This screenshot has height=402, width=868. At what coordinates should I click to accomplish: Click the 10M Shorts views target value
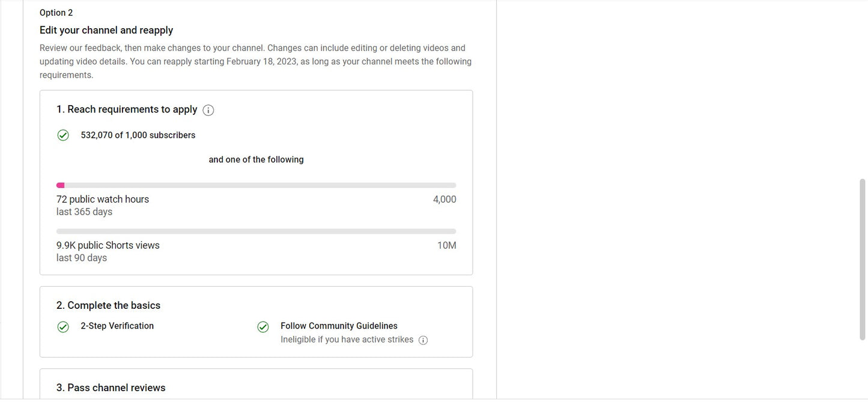(x=446, y=245)
